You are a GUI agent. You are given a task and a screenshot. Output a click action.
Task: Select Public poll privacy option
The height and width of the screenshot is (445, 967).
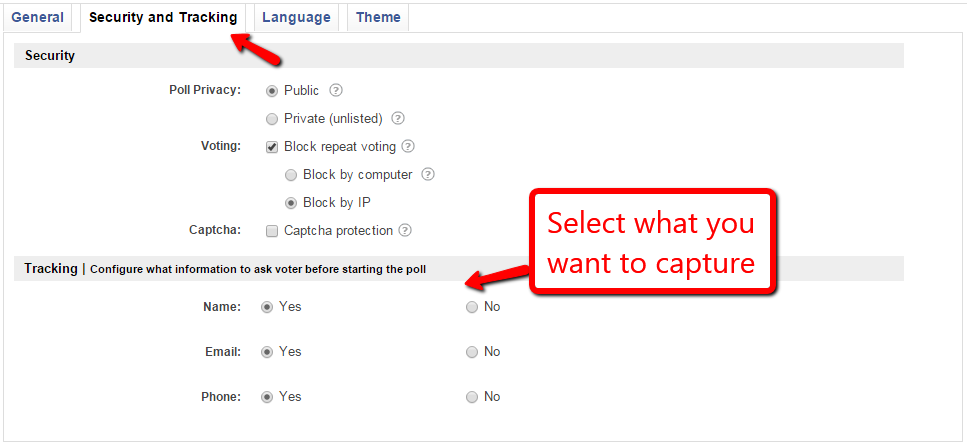click(272, 91)
